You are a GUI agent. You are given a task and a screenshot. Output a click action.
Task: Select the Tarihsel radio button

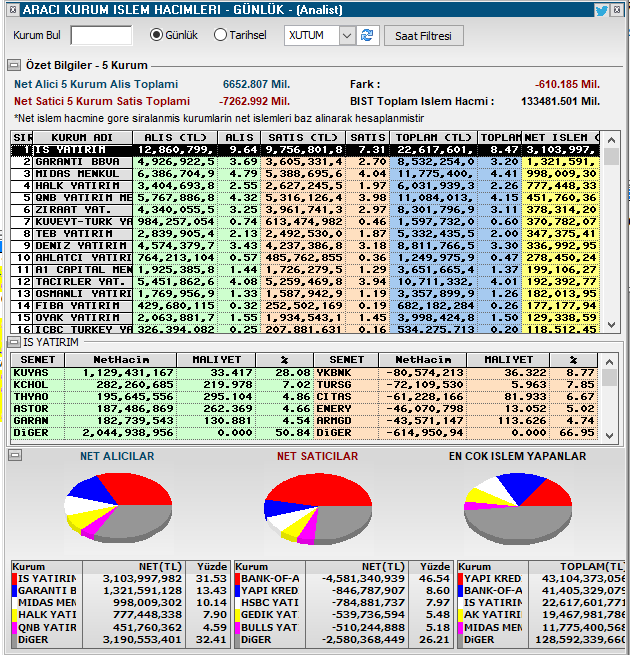[x=220, y=35]
